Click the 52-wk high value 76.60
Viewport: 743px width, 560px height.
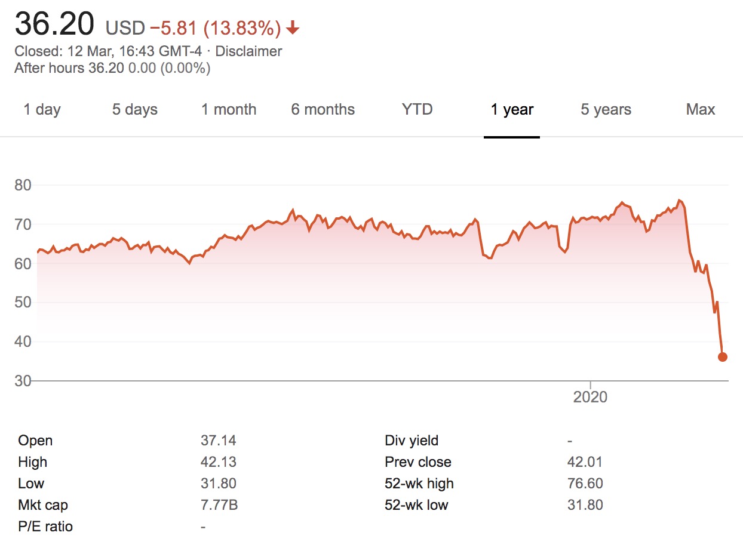(x=585, y=484)
